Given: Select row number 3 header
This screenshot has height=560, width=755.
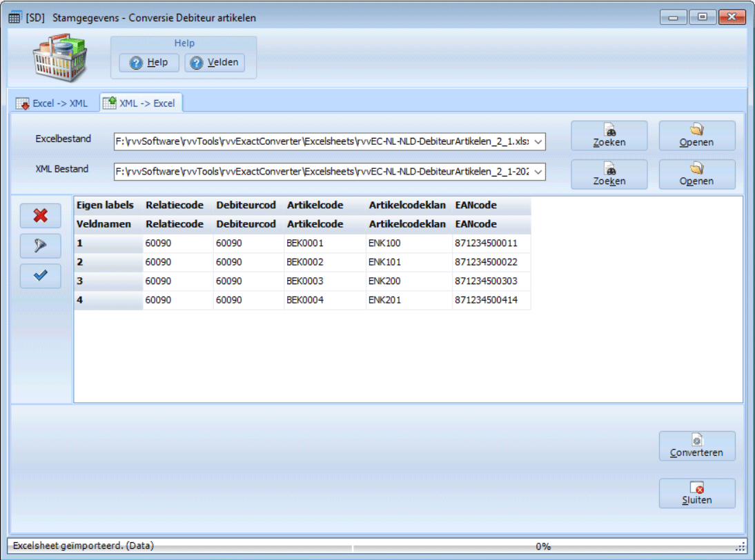Looking at the screenshot, I should click(108, 281).
